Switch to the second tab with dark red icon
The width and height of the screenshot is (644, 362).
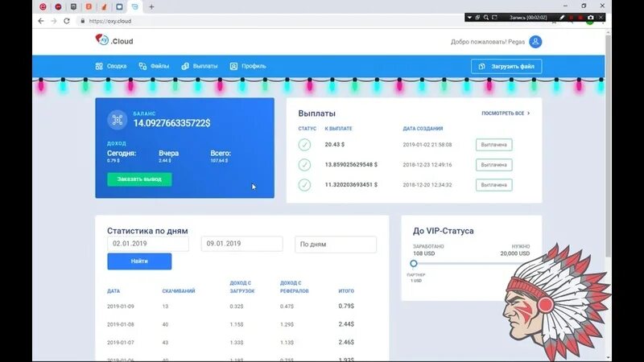pos(58,6)
